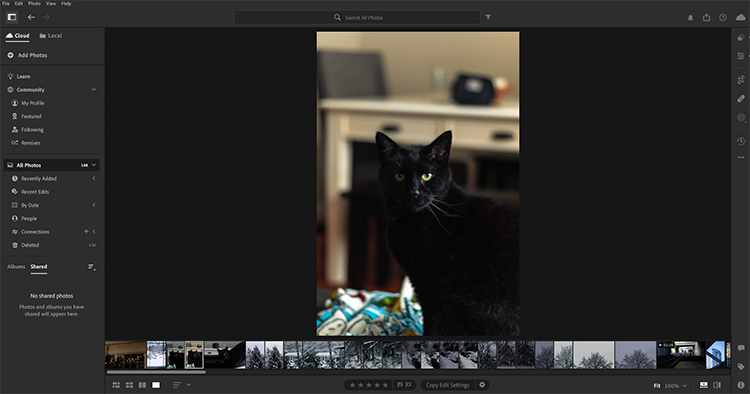750x394 pixels.
Task: Toggle the filmstrip visibility
Action: click(704, 385)
